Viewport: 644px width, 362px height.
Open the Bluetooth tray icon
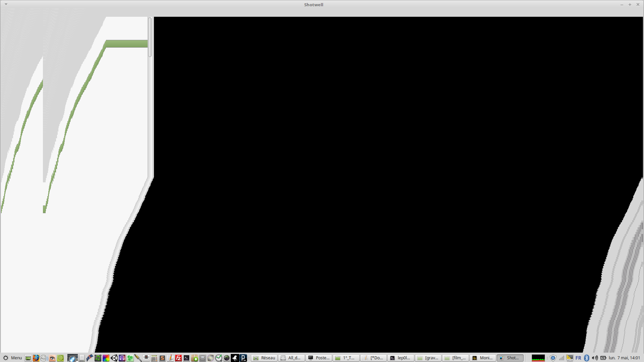(586, 358)
